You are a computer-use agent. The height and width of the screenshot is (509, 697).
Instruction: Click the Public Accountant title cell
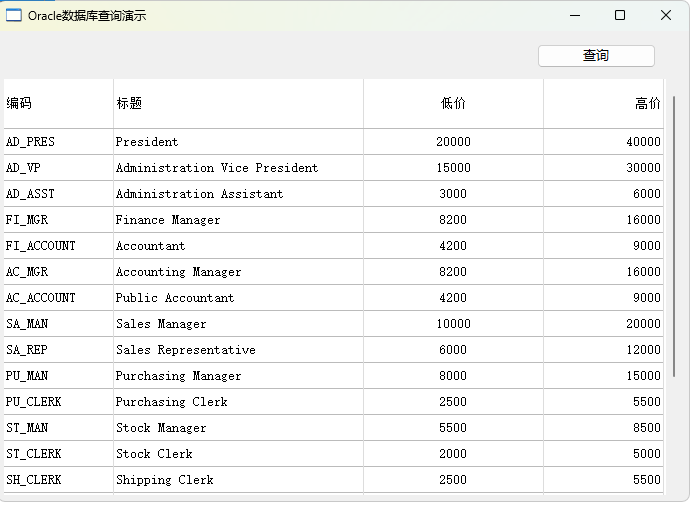[x=238, y=298]
